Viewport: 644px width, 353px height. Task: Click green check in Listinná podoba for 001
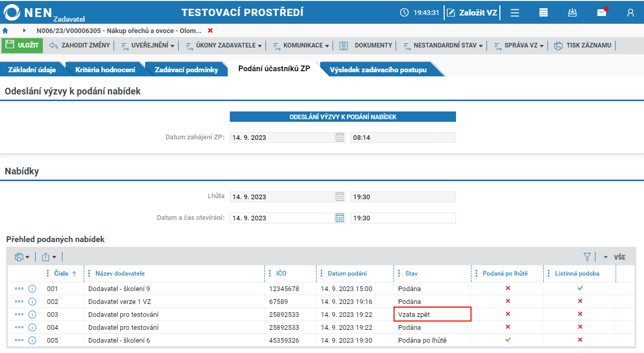580,288
